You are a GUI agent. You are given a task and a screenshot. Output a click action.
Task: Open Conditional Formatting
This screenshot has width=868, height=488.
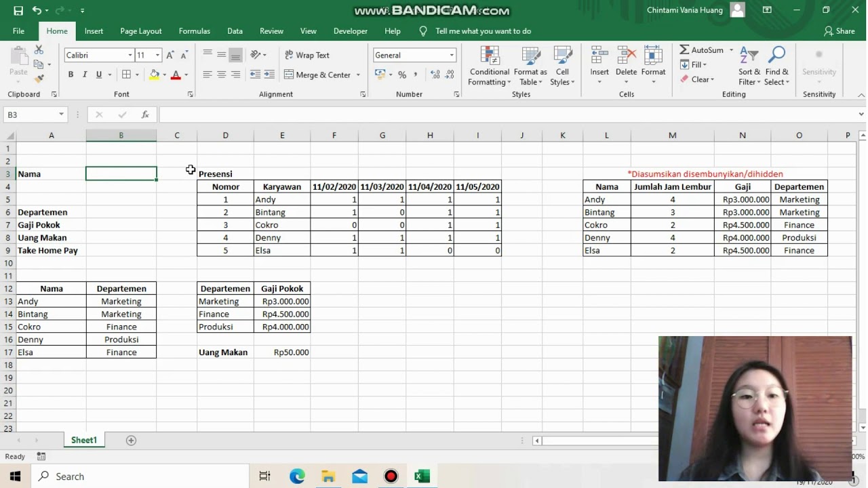[490, 66]
